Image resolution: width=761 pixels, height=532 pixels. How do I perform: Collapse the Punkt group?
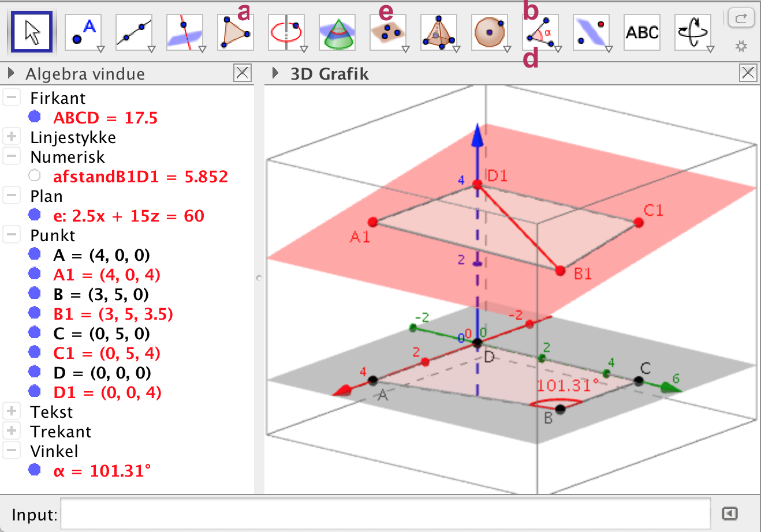[x=12, y=235]
